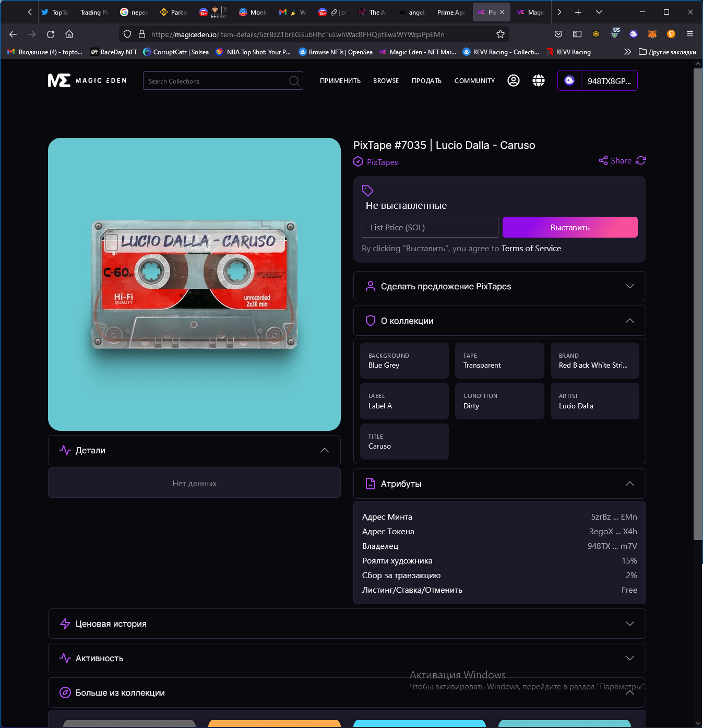This screenshot has height=728, width=703.
Task: Click the Выставить listing button
Action: click(x=570, y=227)
